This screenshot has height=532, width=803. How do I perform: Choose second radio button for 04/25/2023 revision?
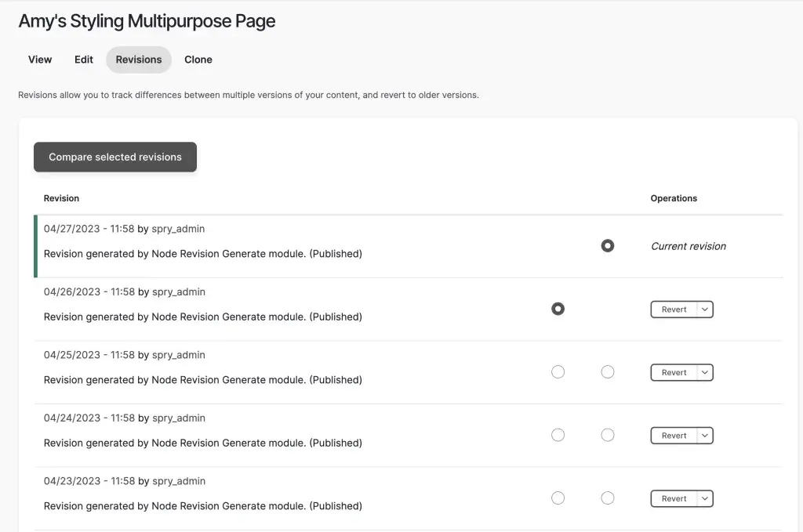click(x=607, y=372)
